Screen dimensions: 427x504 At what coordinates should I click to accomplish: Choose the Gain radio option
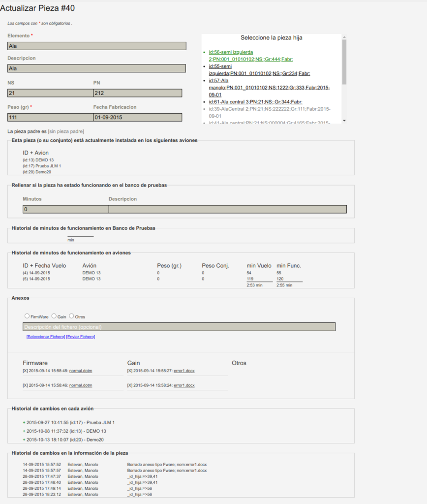[x=54, y=316]
